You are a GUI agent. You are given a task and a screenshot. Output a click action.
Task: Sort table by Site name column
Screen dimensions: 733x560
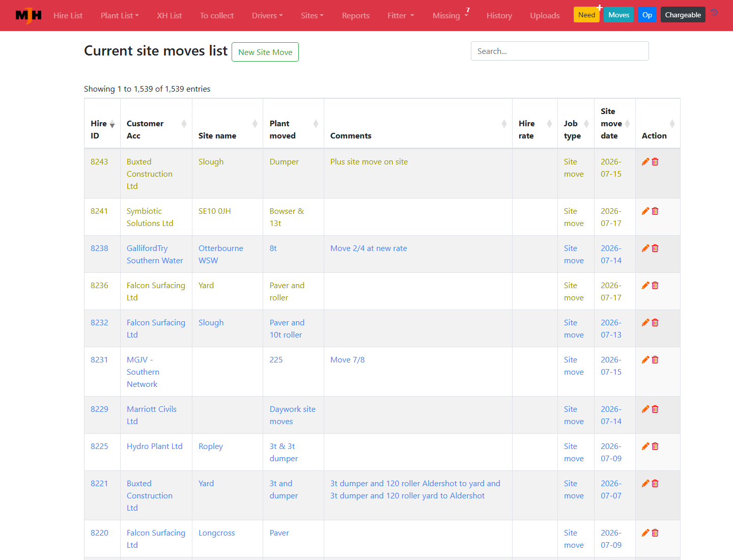tap(228, 124)
